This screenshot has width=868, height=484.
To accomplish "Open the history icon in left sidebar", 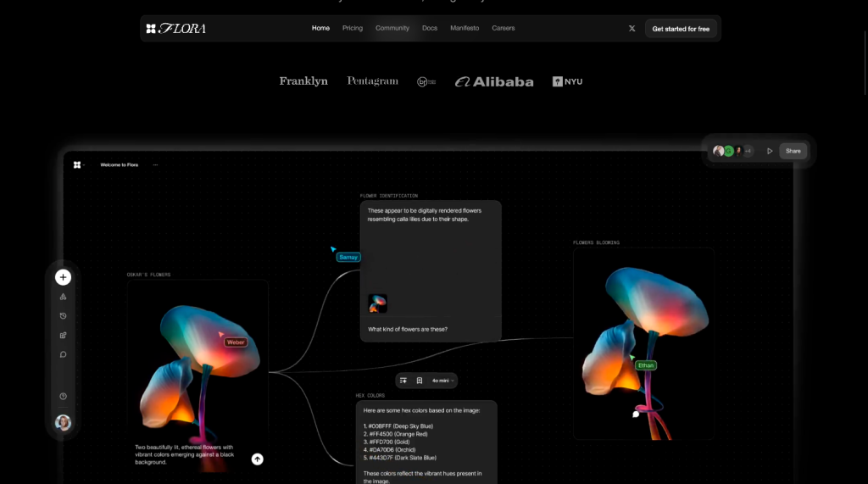I will [64, 316].
